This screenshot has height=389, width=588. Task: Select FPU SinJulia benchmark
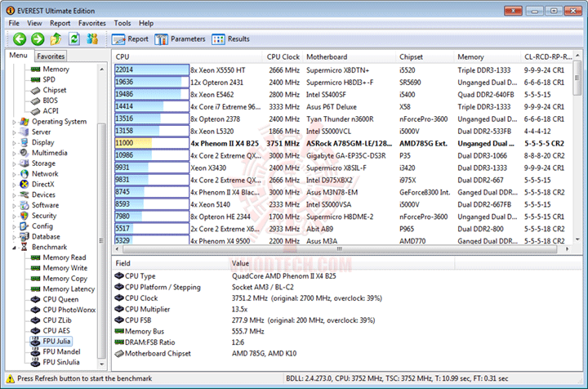61,362
